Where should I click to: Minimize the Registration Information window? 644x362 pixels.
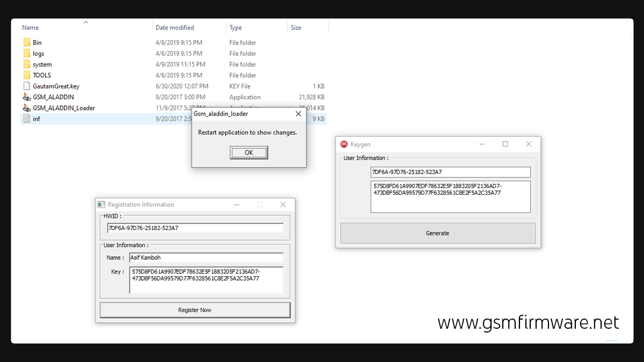pyautogui.click(x=237, y=204)
